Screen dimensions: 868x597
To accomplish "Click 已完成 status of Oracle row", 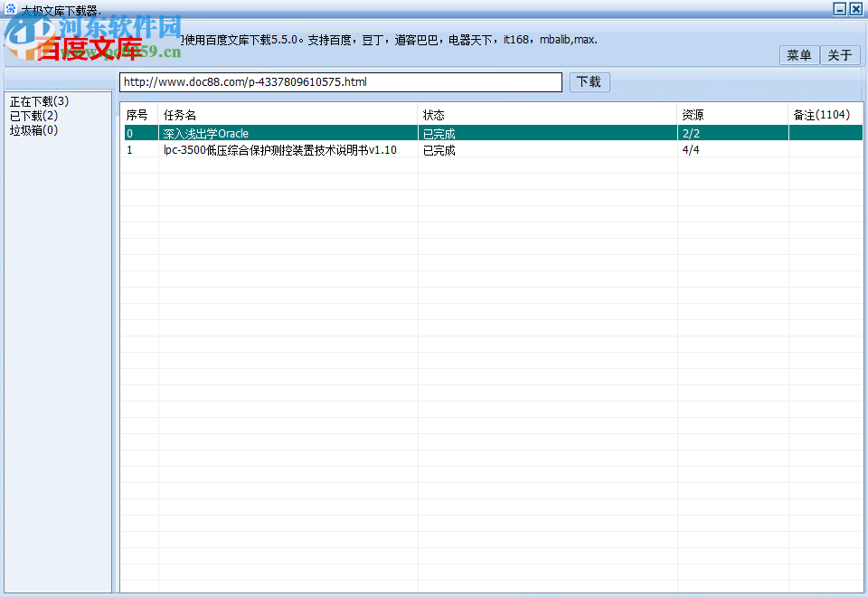I will [x=439, y=134].
